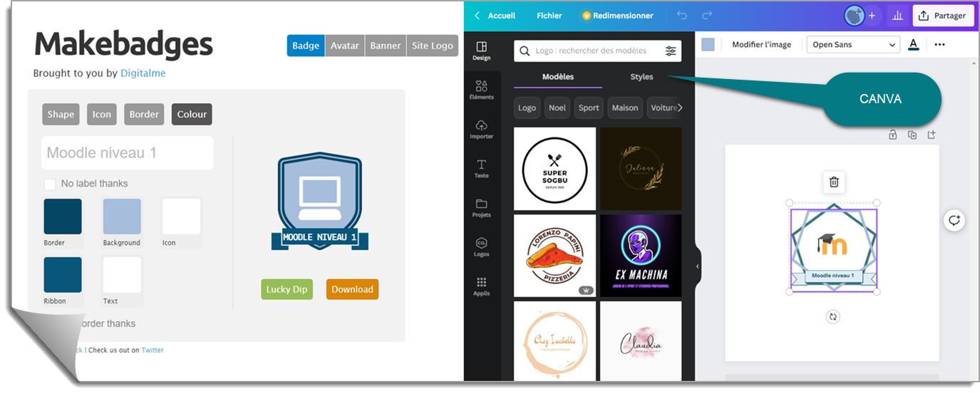Open the Fichier menu
Viewport: 980px width, 393px height.
tap(549, 16)
